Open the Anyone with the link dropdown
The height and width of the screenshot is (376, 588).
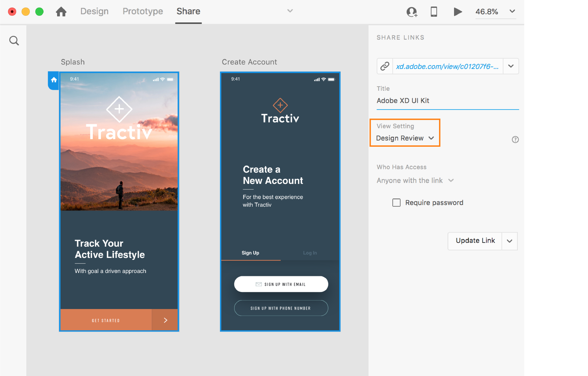click(415, 180)
